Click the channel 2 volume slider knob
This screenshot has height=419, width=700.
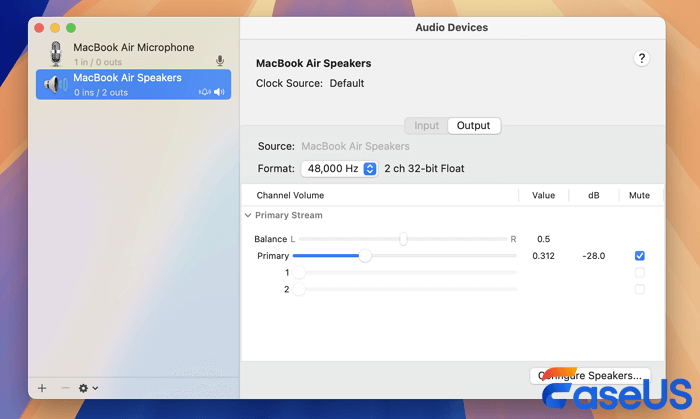tap(299, 289)
